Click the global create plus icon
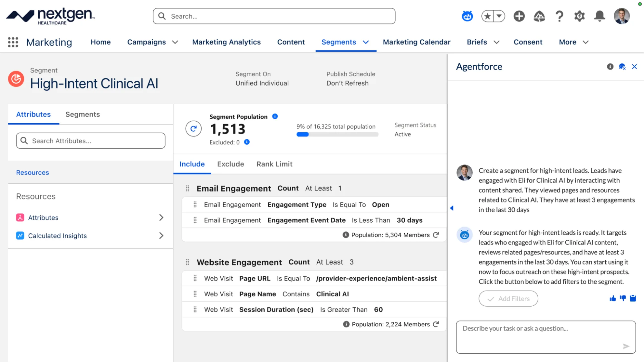The height and width of the screenshot is (362, 644). click(x=519, y=16)
